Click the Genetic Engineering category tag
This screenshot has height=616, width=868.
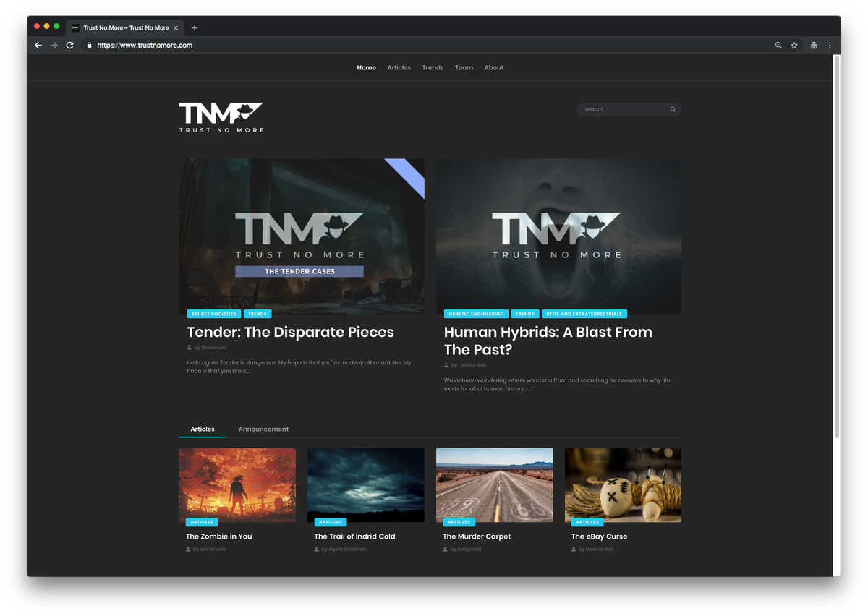[x=476, y=314]
